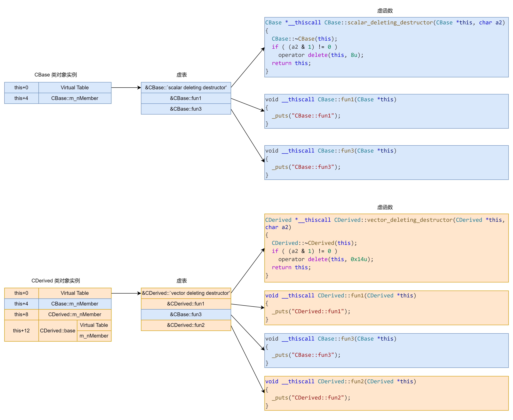The image size is (513, 420).
Task: Click 'Virtual Table' inside CDerived::base
Action: coord(94,325)
